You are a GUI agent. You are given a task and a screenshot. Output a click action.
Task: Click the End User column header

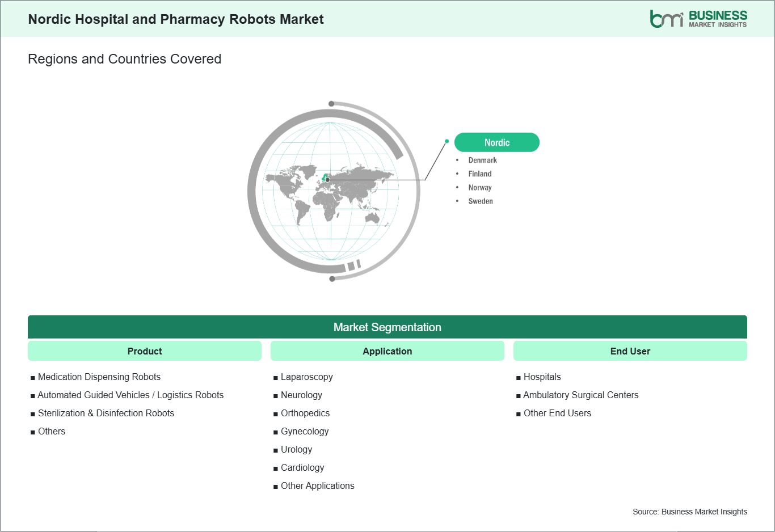pos(630,351)
